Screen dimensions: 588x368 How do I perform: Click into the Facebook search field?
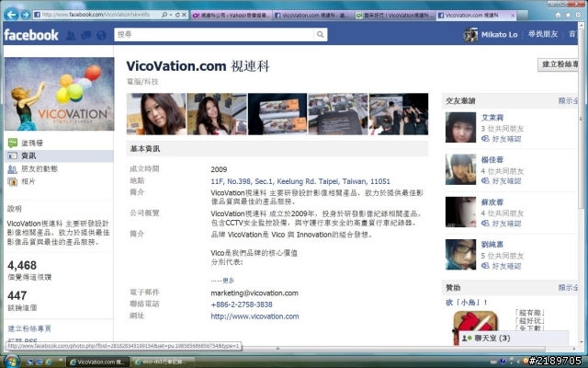tap(215, 35)
